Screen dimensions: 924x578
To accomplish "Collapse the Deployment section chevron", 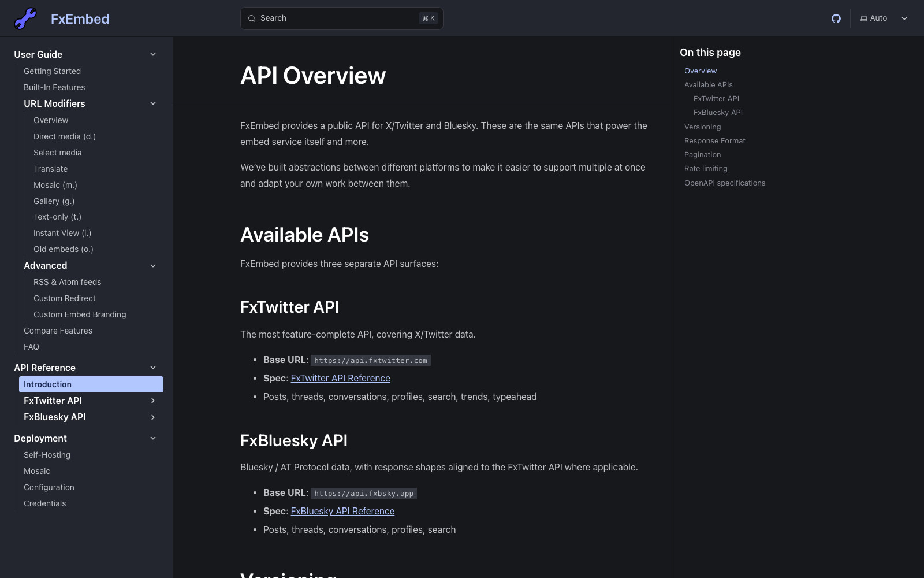I will point(153,438).
